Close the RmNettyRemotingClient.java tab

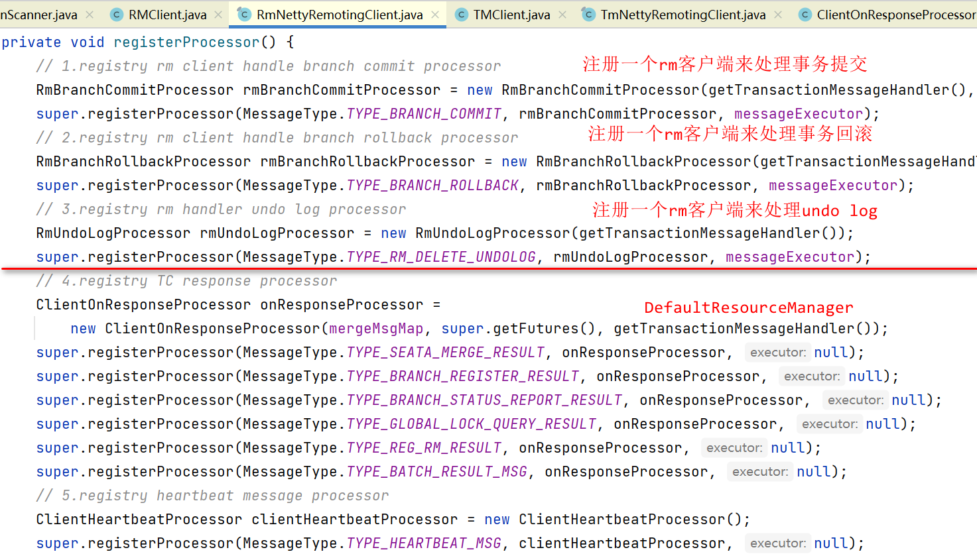pos(435,15)
